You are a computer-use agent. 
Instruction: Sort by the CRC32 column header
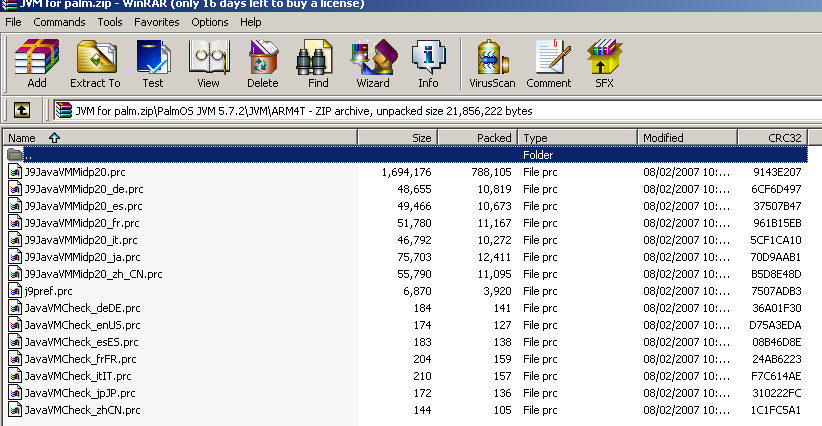[773, 138]
